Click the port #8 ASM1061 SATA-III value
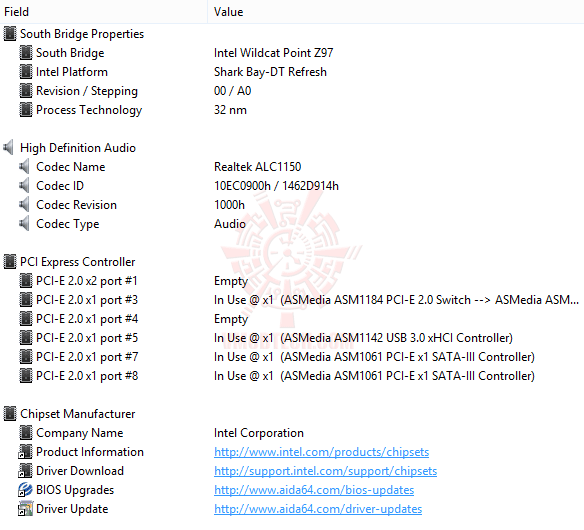 pyautogui.click(x=374, y=376)
